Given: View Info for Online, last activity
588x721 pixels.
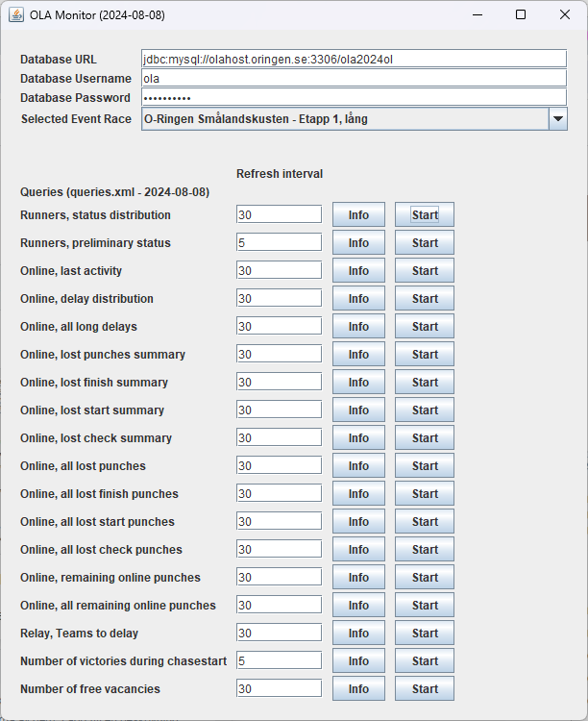Looking at the screenshot, I should pos(358,271).
